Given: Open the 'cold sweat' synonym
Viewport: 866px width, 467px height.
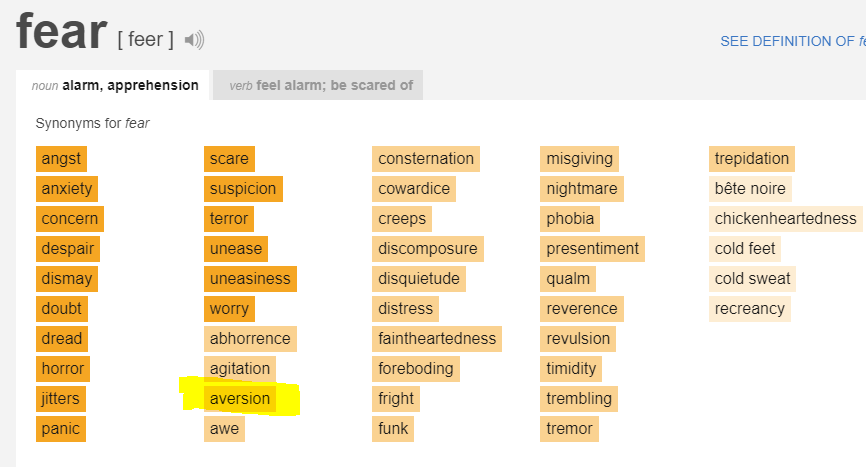Looking at the screenshot, I should point(752,279).
